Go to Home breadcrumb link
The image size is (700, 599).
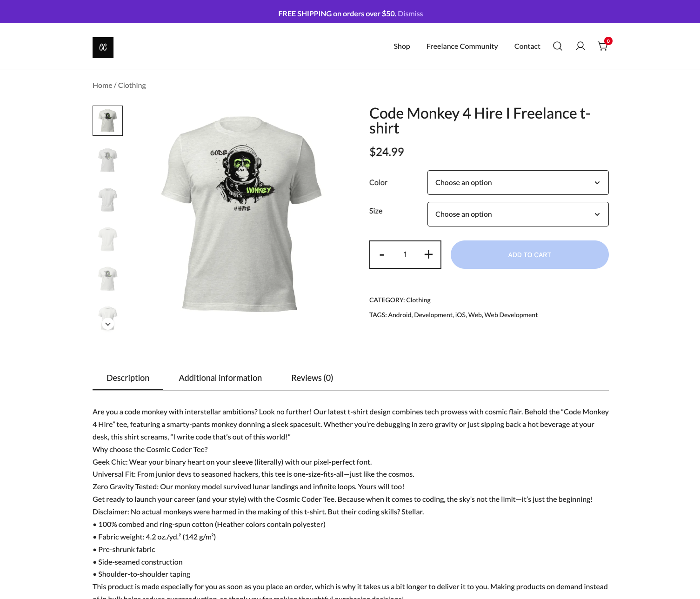coord(102,85)
